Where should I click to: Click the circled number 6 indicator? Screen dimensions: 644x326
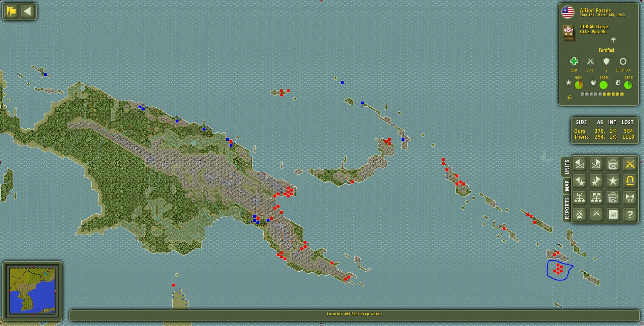click(x=569, y=98)
